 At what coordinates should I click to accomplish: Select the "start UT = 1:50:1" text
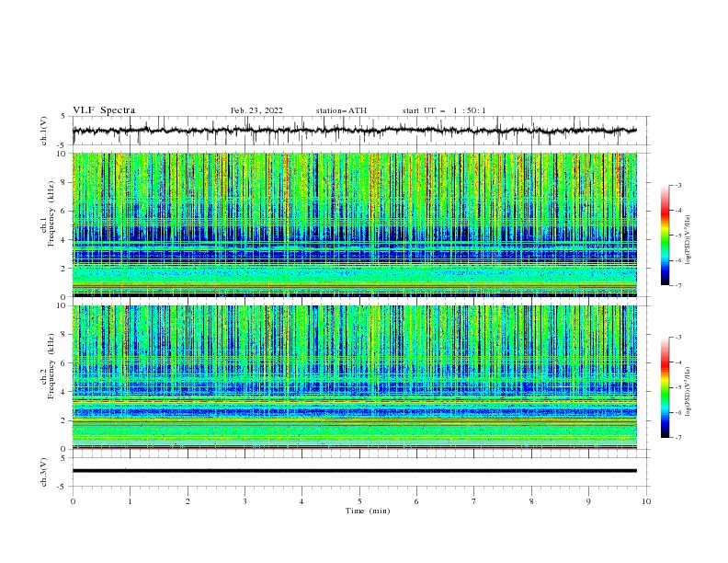tap(444, 110)
